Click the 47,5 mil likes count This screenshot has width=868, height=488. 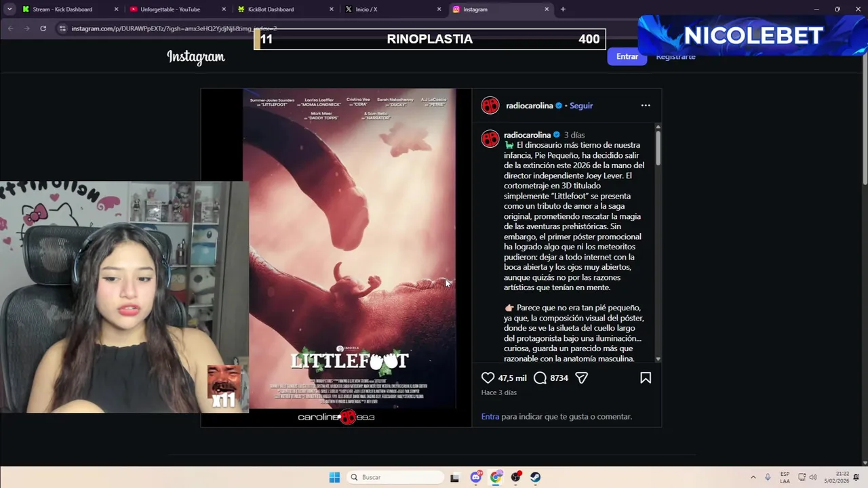[x=512, y=378]
